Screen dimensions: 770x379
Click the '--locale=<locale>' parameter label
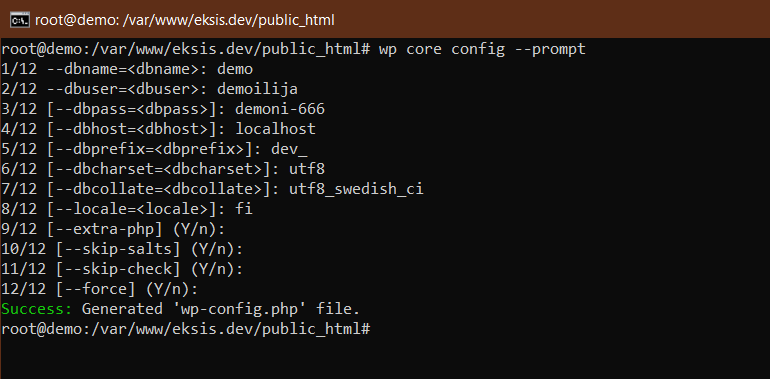click(x=140, y=209)
